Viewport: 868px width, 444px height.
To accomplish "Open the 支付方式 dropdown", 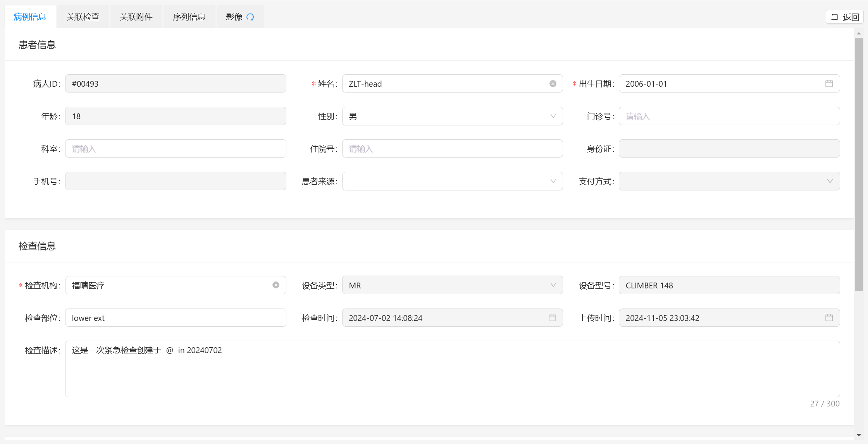I will coord(830,181).
